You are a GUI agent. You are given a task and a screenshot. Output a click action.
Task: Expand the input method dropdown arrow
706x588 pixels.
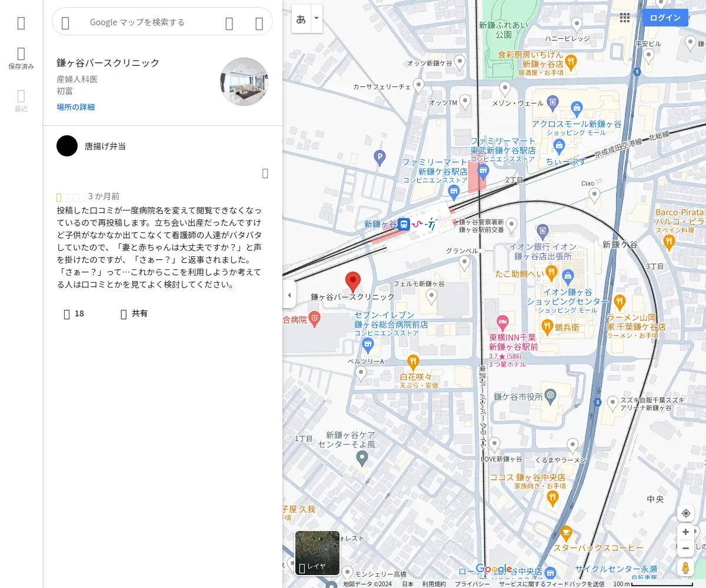(317, 19)
